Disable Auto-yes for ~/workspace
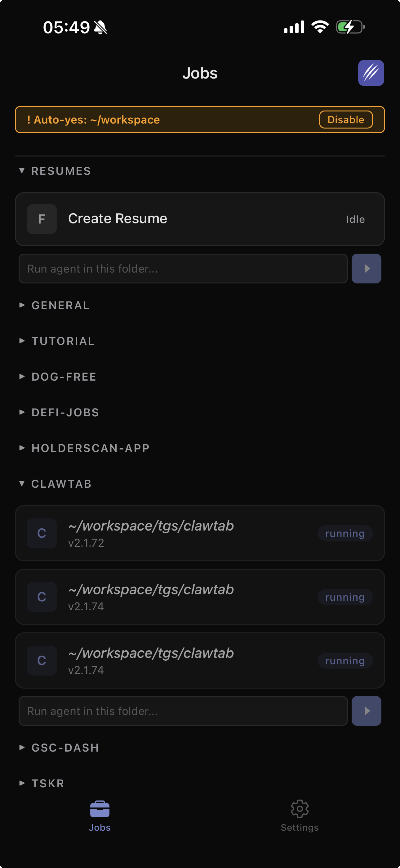400x868 pixels. (x=345, y=120)
